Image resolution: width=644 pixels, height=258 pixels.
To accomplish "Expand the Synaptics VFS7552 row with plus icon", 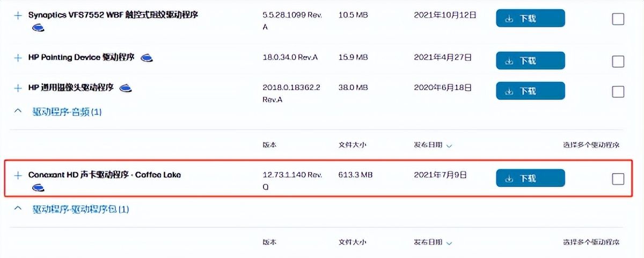I will coord(18,16).
